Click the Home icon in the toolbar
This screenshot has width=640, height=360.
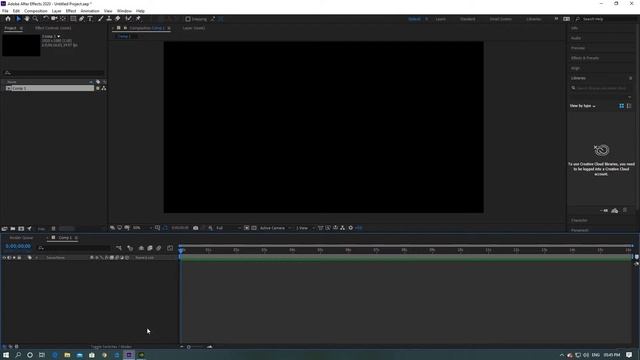tap(8, 19)
